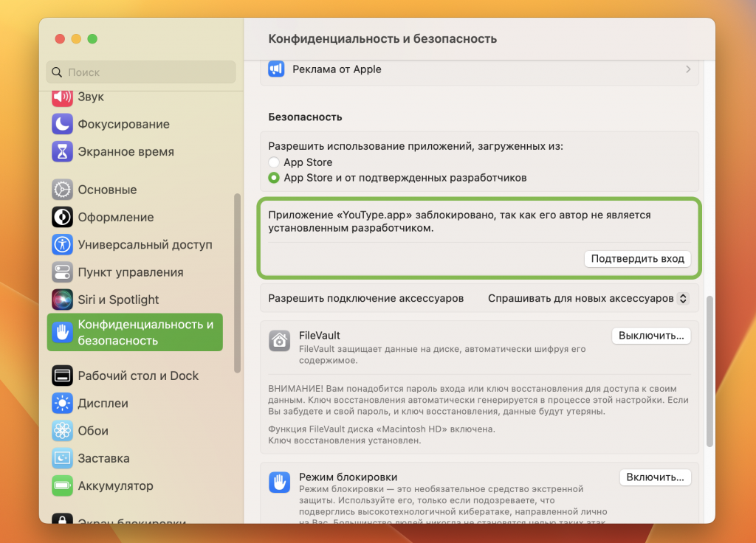Viewport: 756px width, 543px height.
Task: Click the FileVault Выключить button
Action: point(651,336)
